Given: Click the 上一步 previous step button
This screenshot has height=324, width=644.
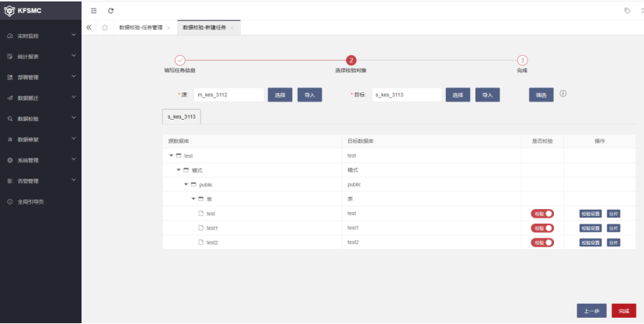Looking at the screenshot, I should coord(591,311).
